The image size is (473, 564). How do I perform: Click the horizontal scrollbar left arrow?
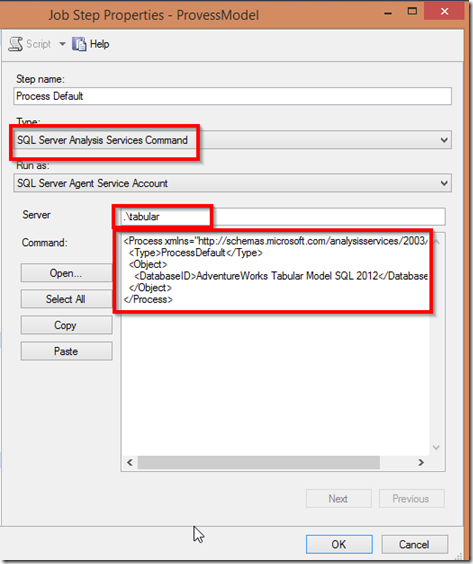(130, 463)
